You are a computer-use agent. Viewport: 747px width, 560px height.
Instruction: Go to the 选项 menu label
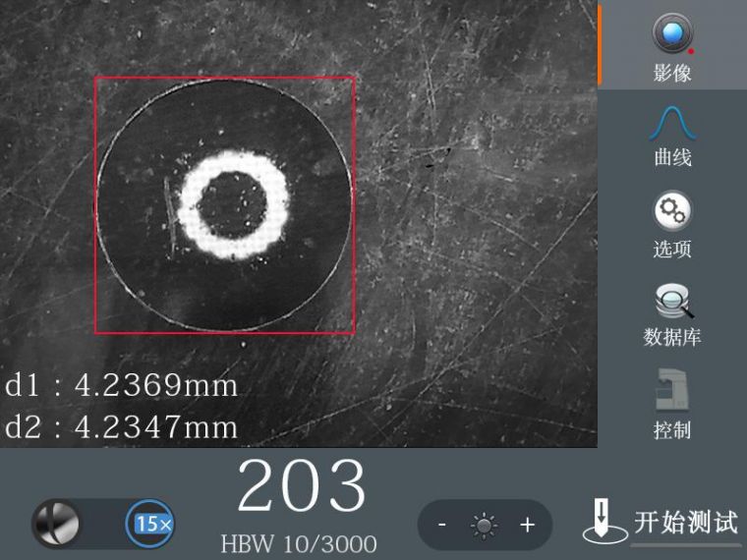click(x=672, y=249)
